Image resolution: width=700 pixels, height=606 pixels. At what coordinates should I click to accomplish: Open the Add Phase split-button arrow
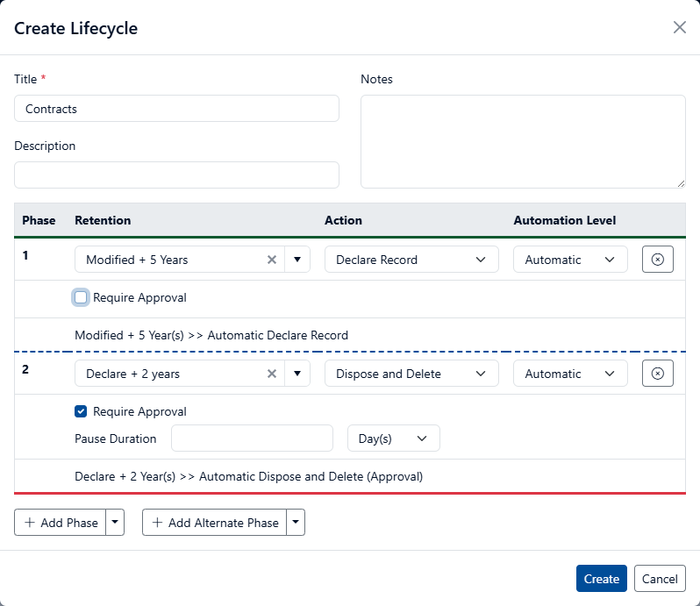click(116, 523)
